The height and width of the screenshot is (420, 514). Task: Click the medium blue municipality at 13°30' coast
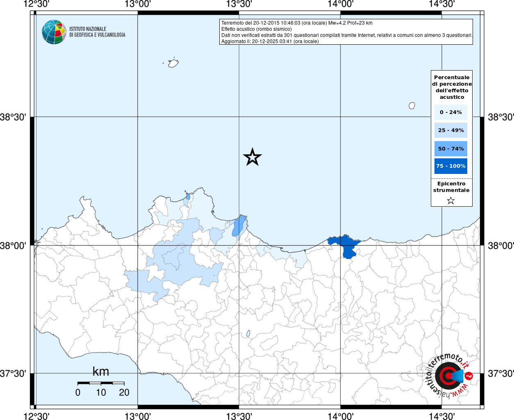click(x=239, y=226)
